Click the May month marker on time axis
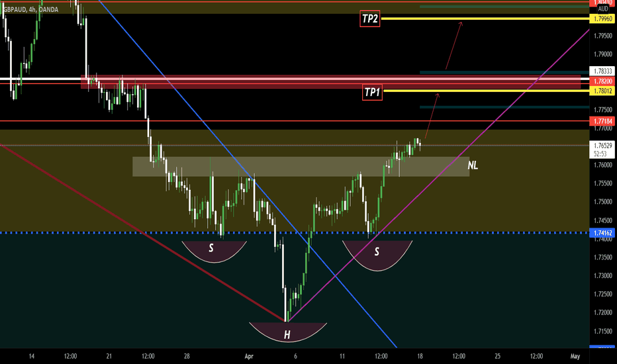Viewport: 617px width, 364px height. pyautogui.click(x=575, y=357)
